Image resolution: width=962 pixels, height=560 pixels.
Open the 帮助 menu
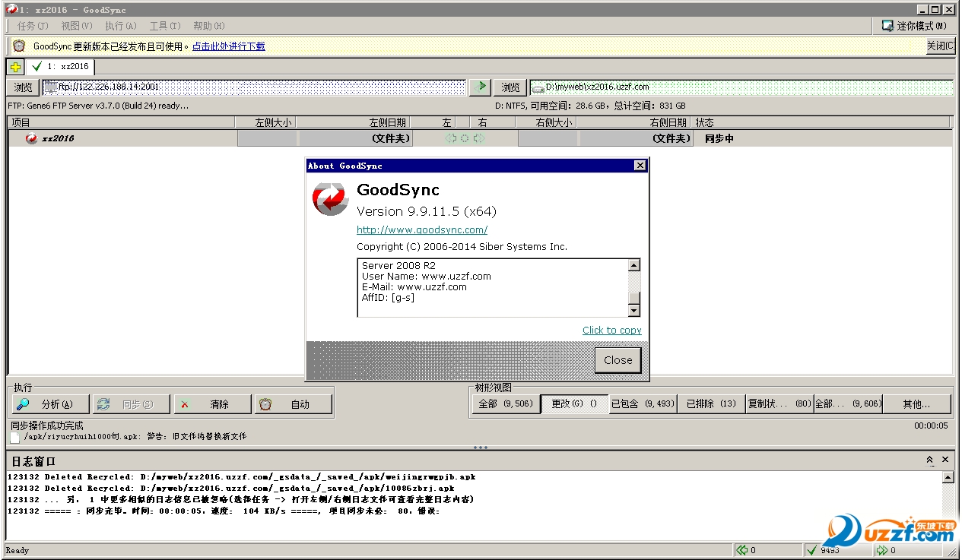coord(208,26)
